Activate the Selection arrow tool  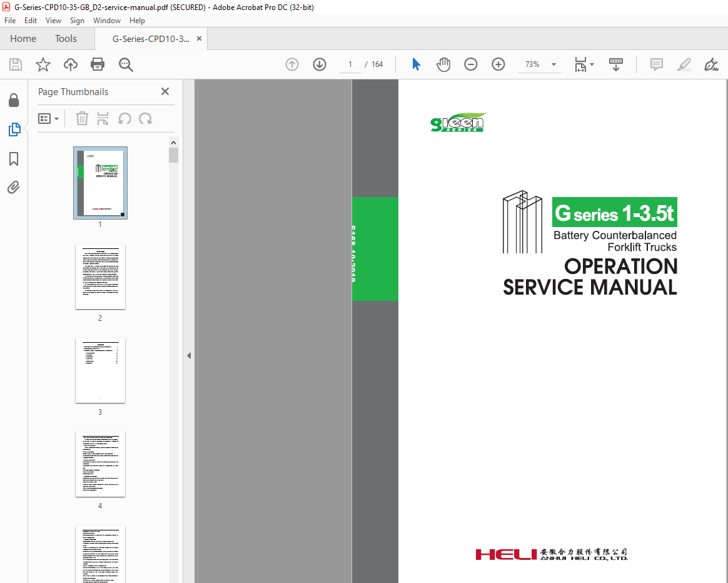416,64
